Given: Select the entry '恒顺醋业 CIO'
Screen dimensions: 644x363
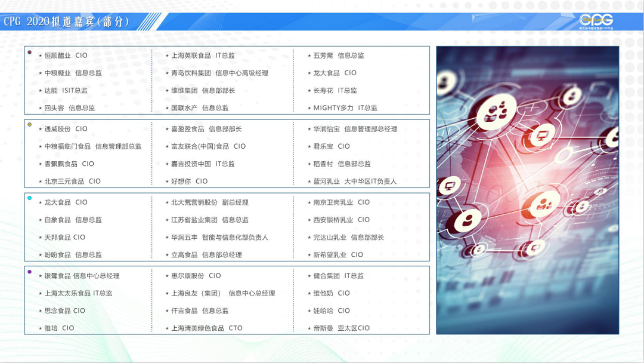Looking at the screenshot, I should [x=66, y=56].
